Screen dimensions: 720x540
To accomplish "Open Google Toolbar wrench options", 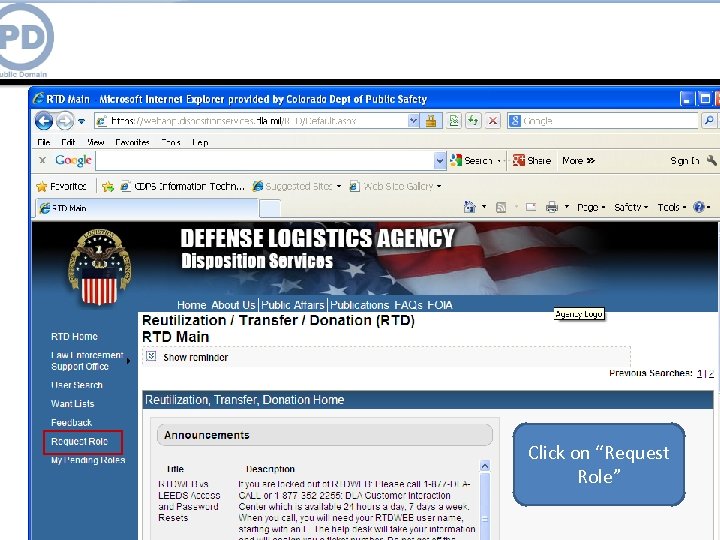I will coord(711,160).
